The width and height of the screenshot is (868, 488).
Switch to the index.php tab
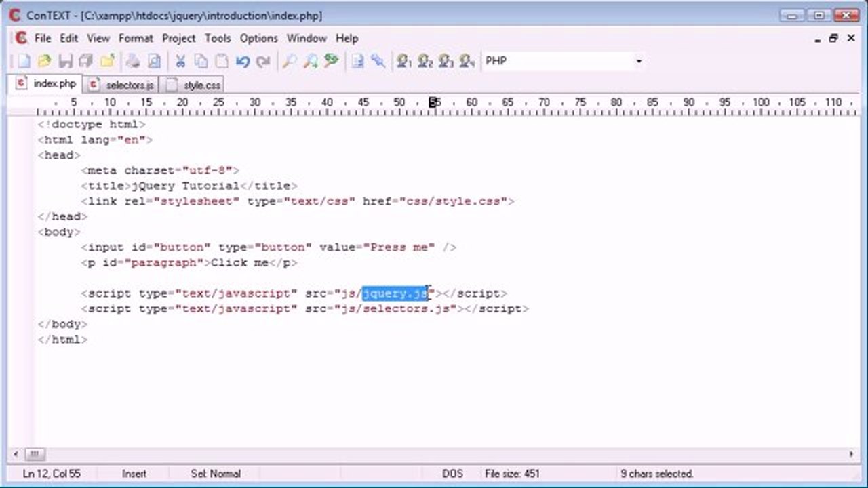(x=47, y=84)
